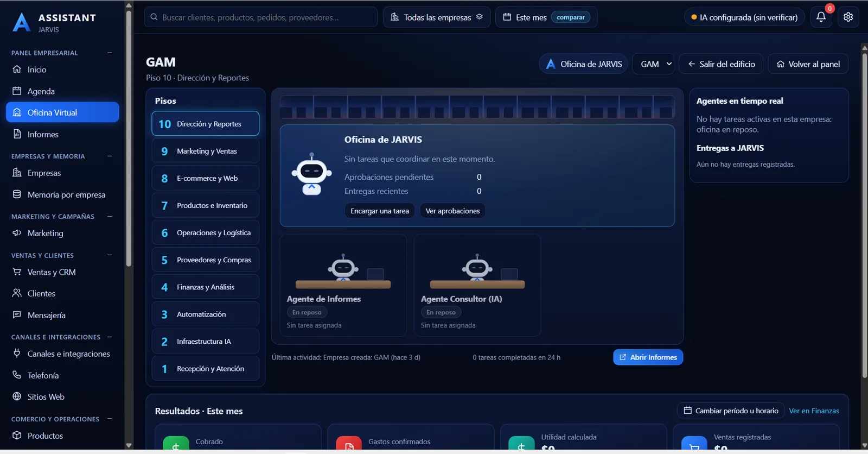Viewport: 868px width, 454px height.
Task: Click the Empresas building icon
Action: (x=17, y=173)
